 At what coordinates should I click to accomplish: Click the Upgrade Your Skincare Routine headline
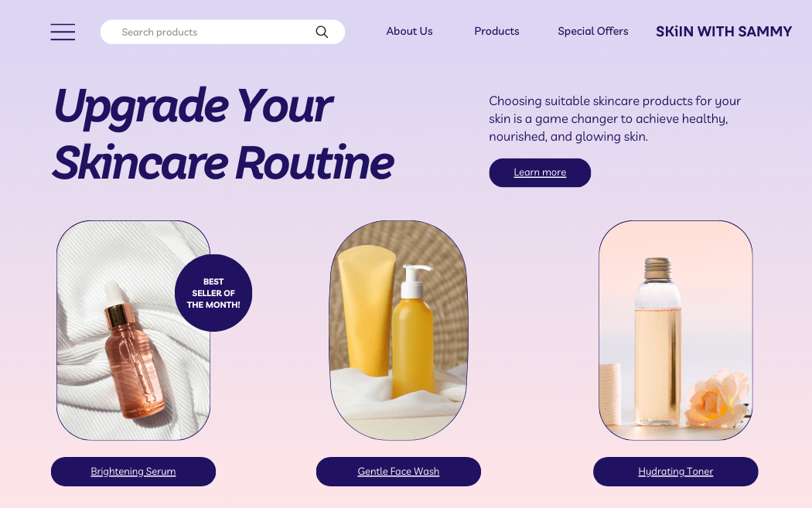tap(223, 135)
